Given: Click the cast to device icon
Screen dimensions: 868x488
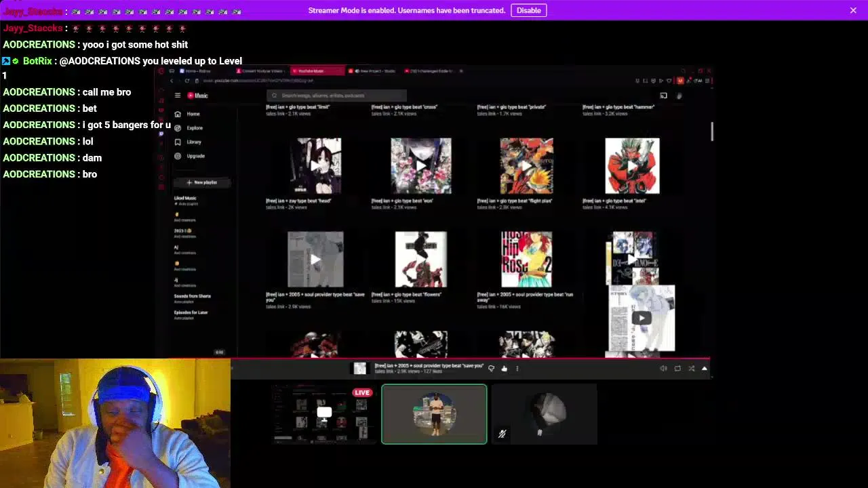Looking at the screenshot, I should tap(663, 96).
